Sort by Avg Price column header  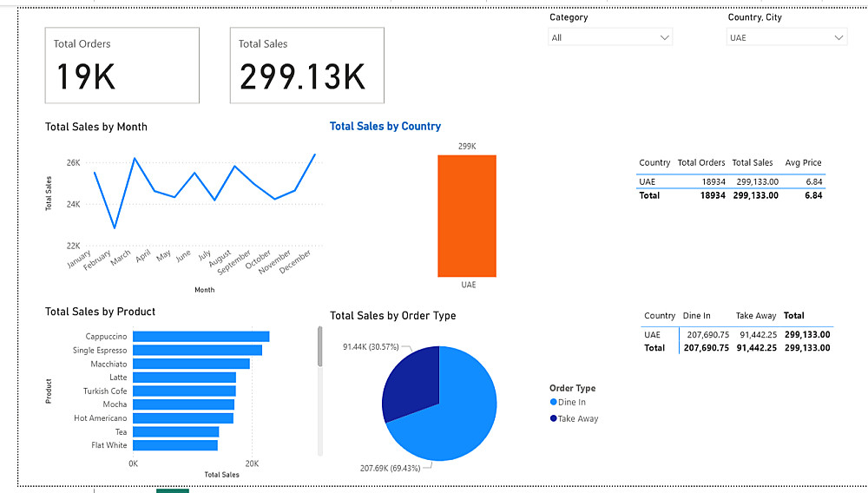[803, 162]
